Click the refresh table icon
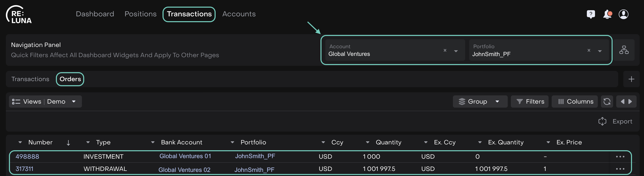This screenshot has height=176, width=644. [x=607, y=102]
